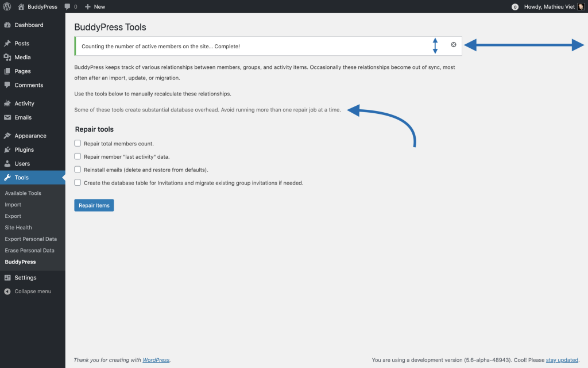Dismiss the Complete notice with X icon
This screenshot has width=588, height=368.
(454, 45)
